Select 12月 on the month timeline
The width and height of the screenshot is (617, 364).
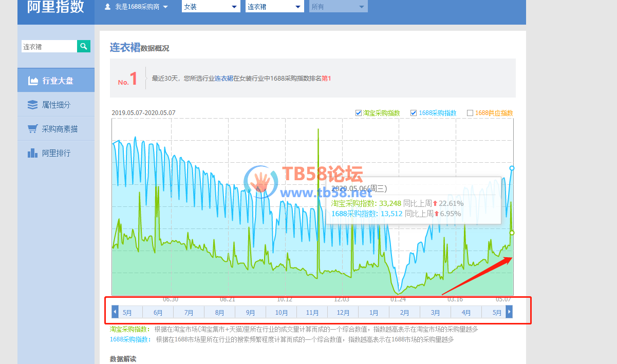coord(343,312)
